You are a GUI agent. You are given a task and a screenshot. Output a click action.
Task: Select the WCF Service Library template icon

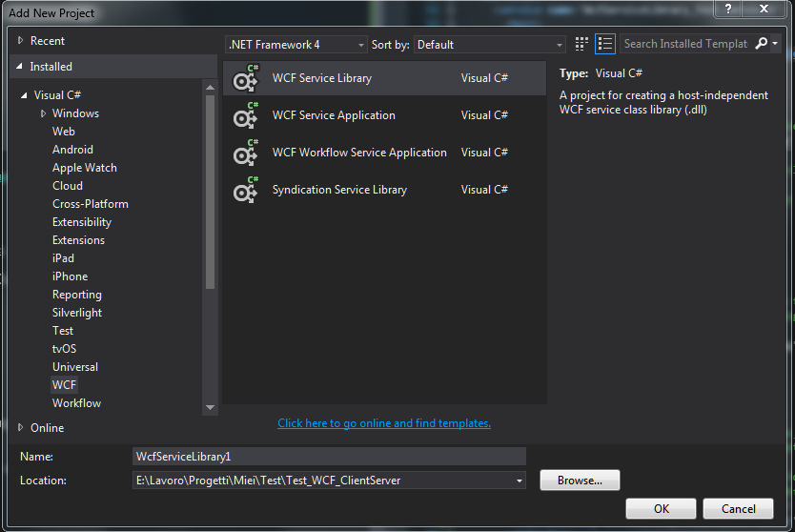pyautogui.click(x=246, y=78)
